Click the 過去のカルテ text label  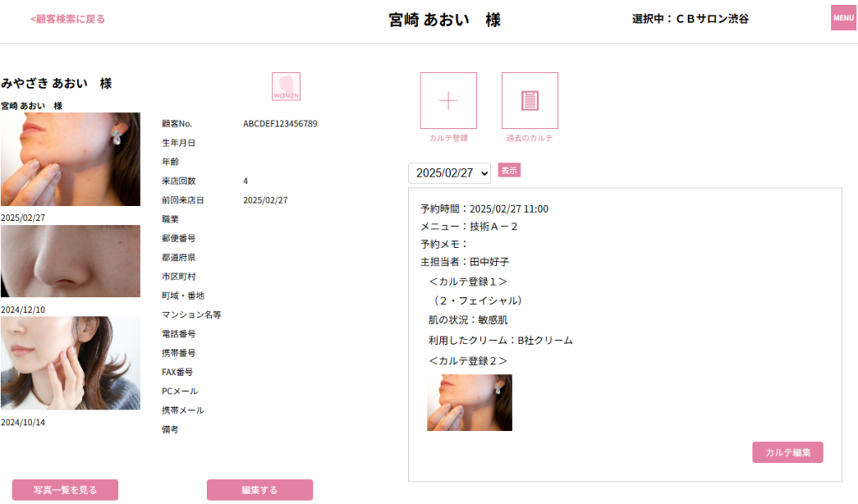pyautogui.click(x=530, y=138)
